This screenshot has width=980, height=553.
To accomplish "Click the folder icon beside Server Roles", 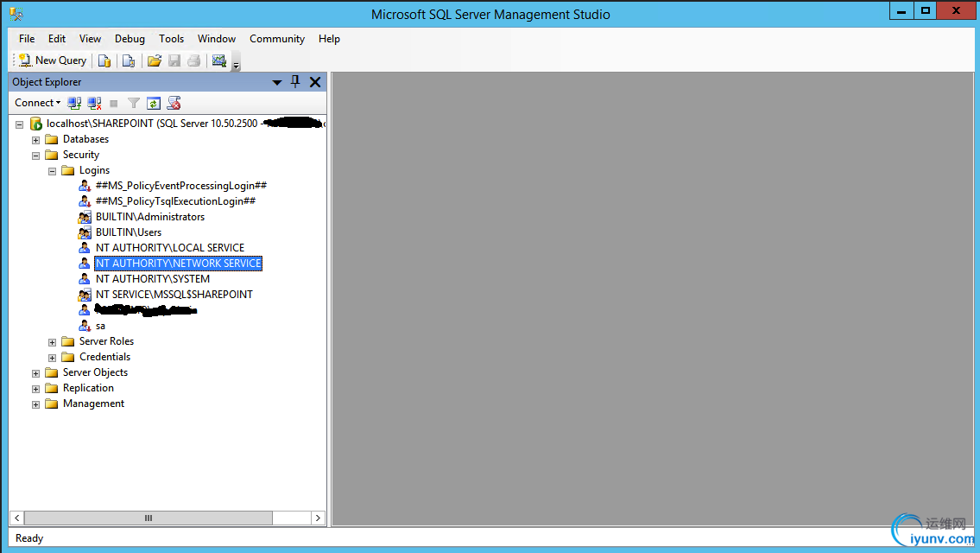I will [x=68, y=341].
